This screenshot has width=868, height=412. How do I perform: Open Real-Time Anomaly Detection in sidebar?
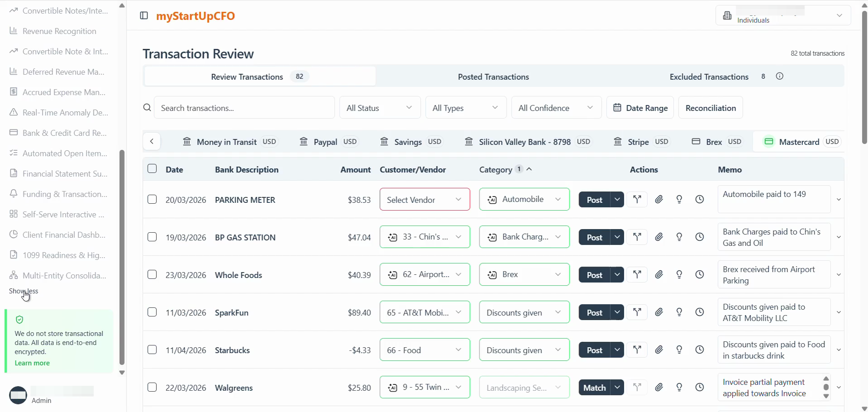pyautogui.click(x=59, y=113)
